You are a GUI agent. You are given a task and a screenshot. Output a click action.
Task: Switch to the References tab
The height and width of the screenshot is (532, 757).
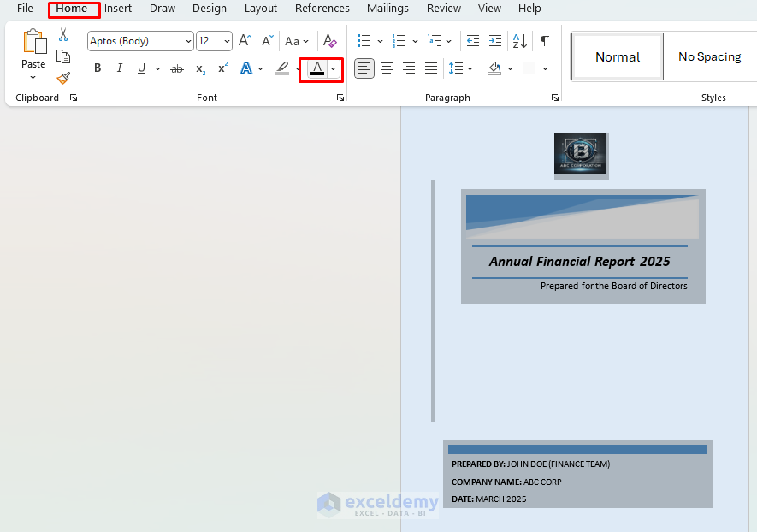[x=322, y=9]
